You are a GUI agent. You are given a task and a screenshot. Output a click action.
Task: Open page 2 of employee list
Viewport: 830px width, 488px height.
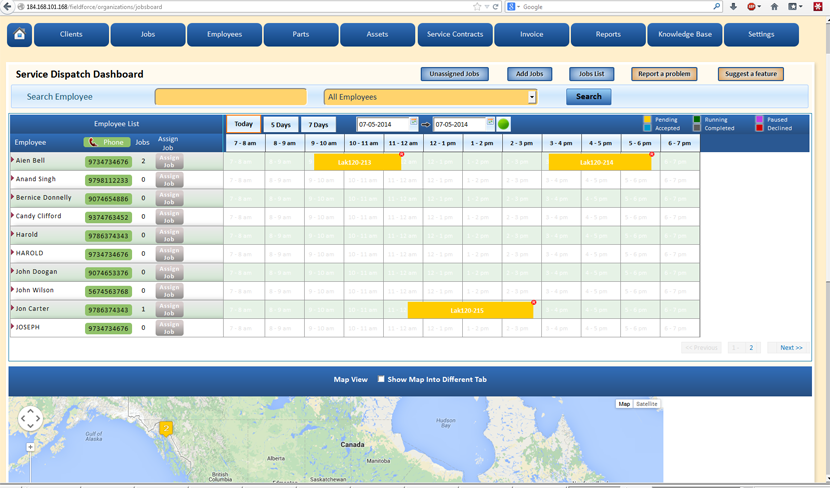(x=751, y=348)
